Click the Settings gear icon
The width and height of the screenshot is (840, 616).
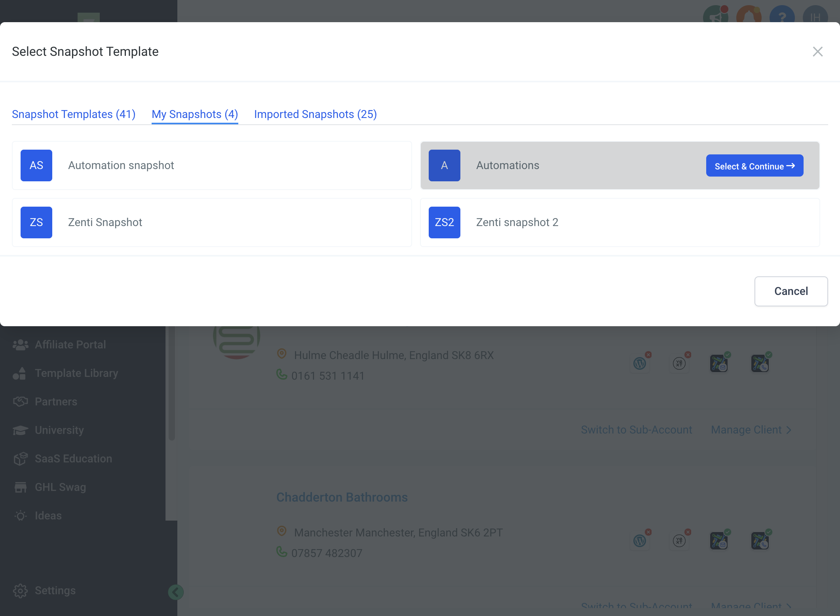[21, 591]
